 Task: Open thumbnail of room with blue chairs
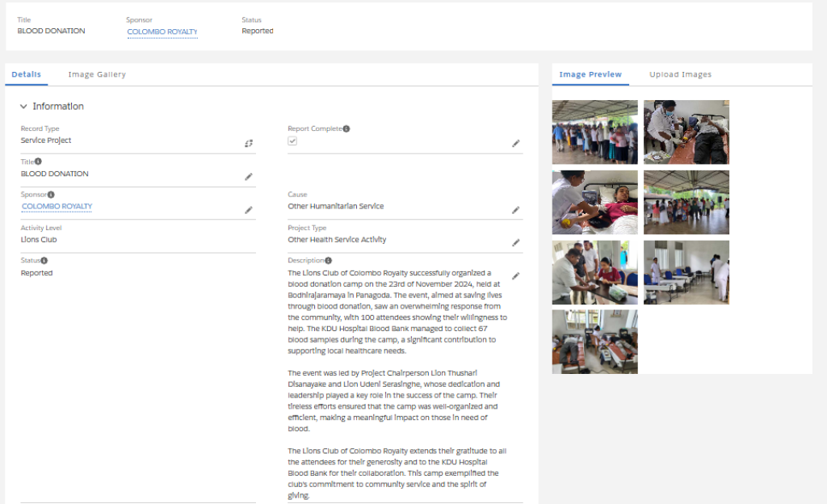(686, 272)
